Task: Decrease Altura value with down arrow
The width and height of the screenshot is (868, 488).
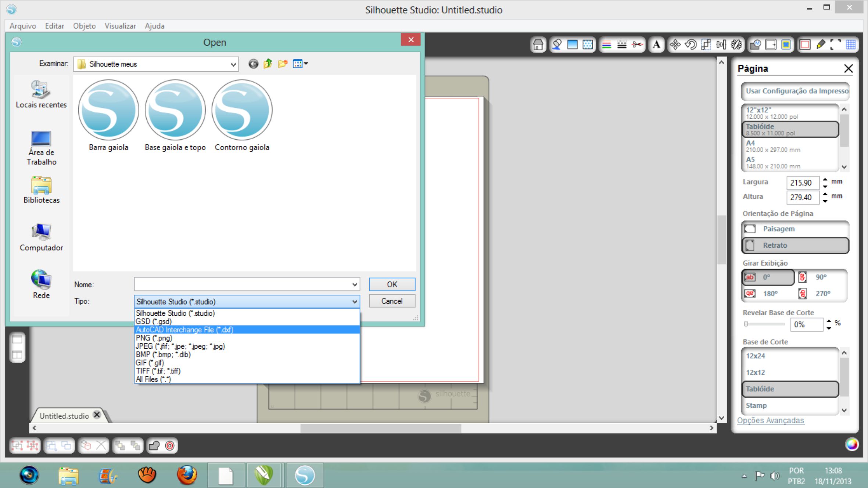Action: [x=825, y=201]
